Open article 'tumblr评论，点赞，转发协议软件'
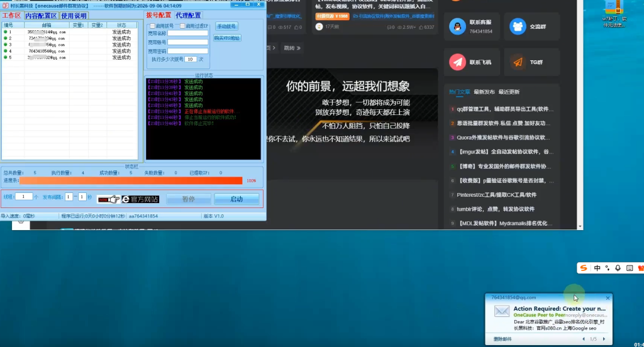644x347 pixels. pyautogui.click(x=496, y=209)
